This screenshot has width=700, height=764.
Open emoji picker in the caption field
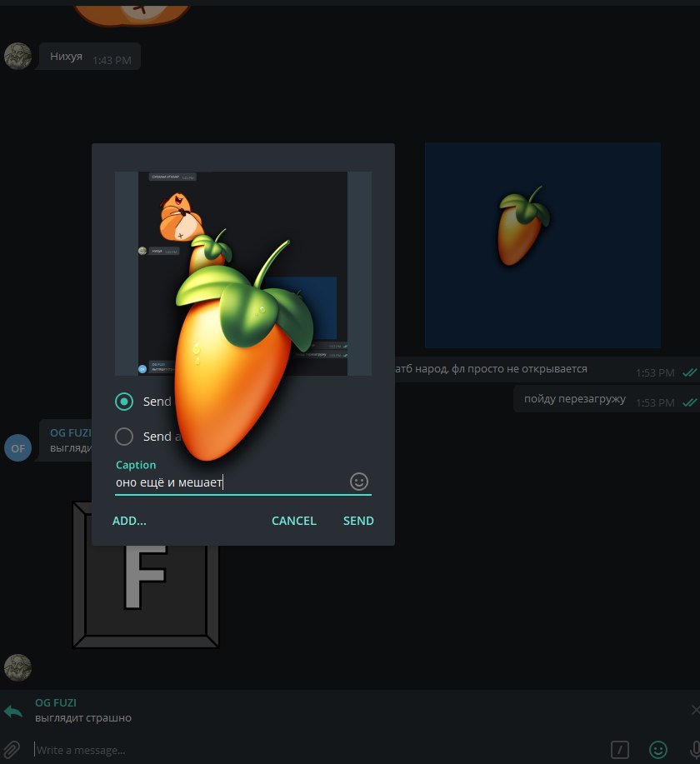[359, 482]
